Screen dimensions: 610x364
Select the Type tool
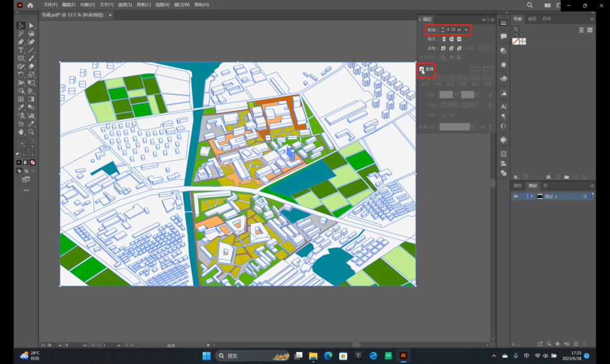coord(21,50)
